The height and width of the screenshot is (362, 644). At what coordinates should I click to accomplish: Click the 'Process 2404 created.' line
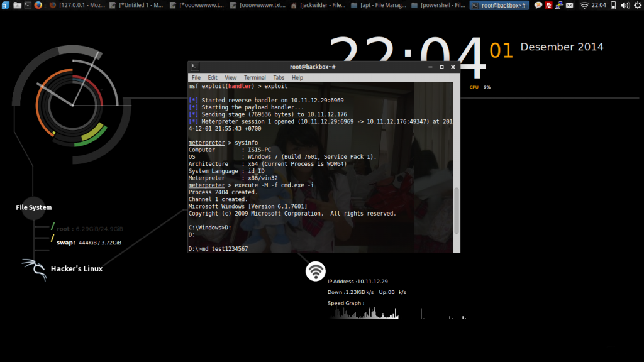click(x=223, y=192)
